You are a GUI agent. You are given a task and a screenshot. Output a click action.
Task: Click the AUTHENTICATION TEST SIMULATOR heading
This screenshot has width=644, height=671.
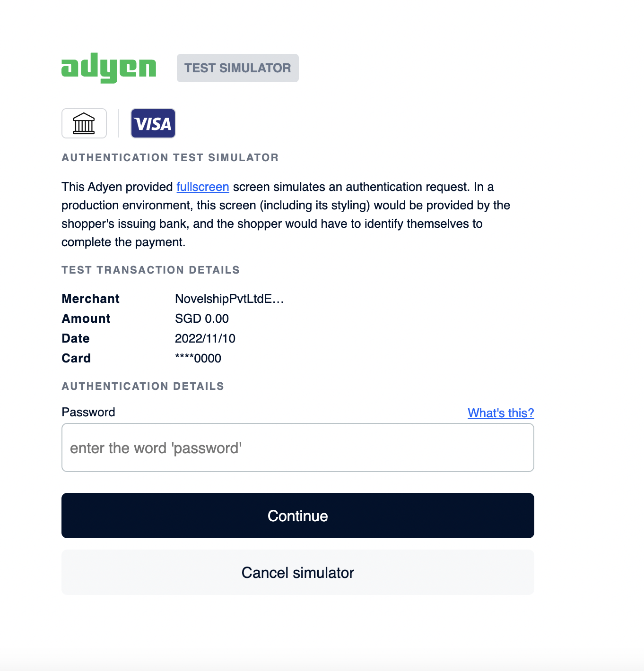170,157
